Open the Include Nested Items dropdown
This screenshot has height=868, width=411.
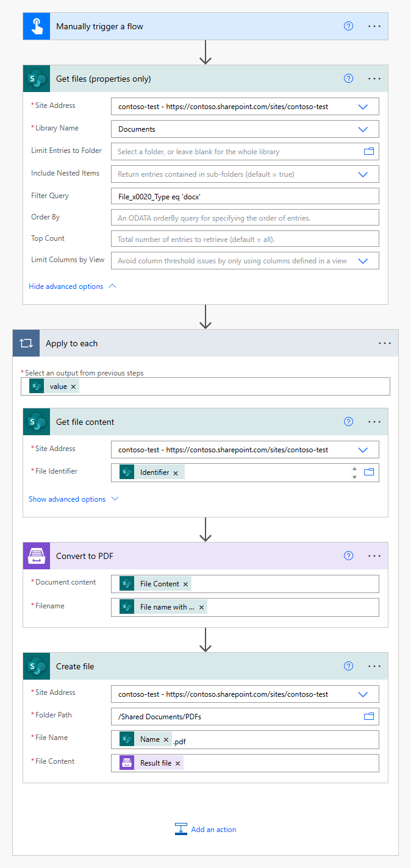(x=363, y=174)
